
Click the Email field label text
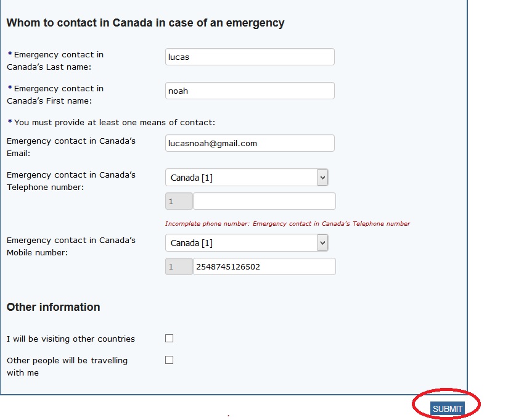(71, 147)
